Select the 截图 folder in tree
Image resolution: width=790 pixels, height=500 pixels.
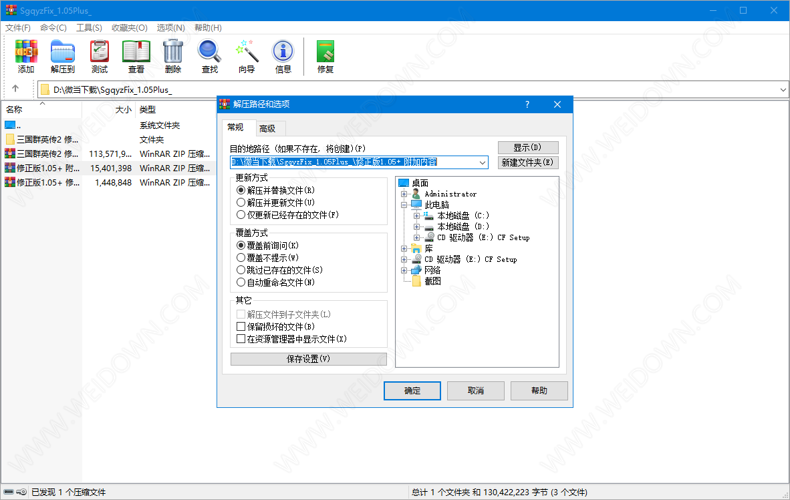[432, 281]
